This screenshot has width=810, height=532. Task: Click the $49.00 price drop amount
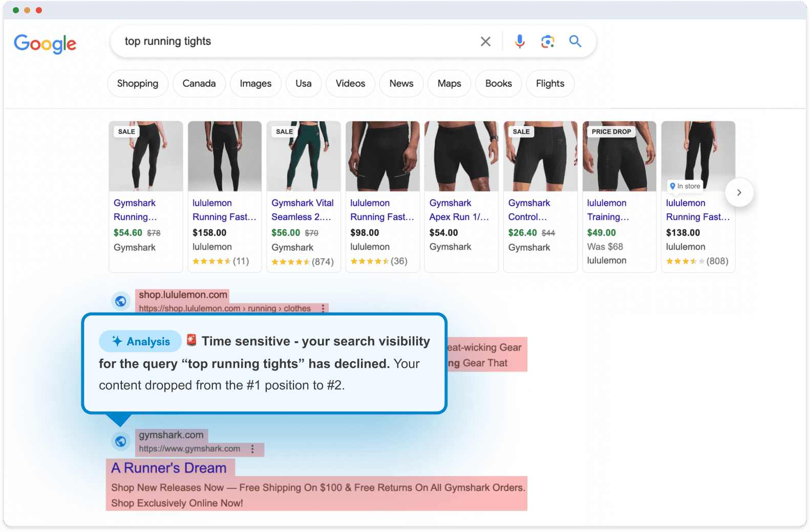(x=602, y=233)
